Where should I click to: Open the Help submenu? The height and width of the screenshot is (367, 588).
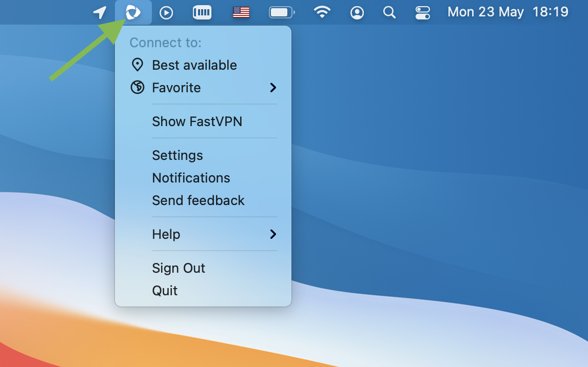pos(203,234)
